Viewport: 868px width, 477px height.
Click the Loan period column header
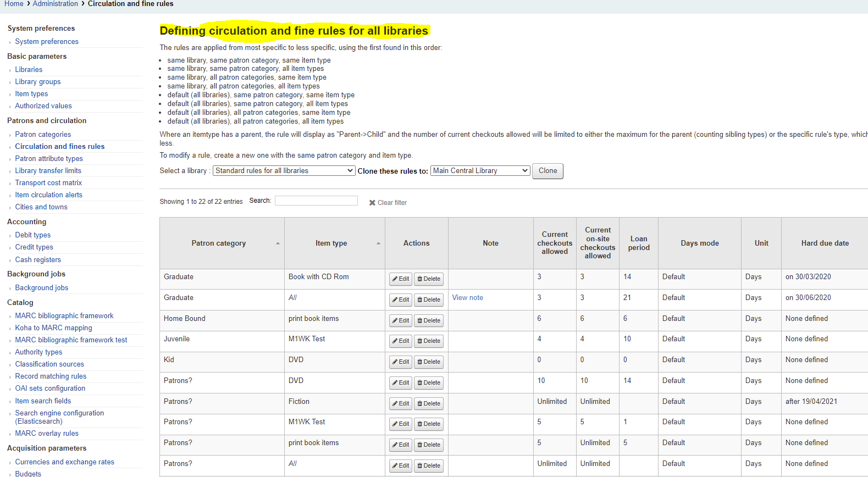coord(639,243)
